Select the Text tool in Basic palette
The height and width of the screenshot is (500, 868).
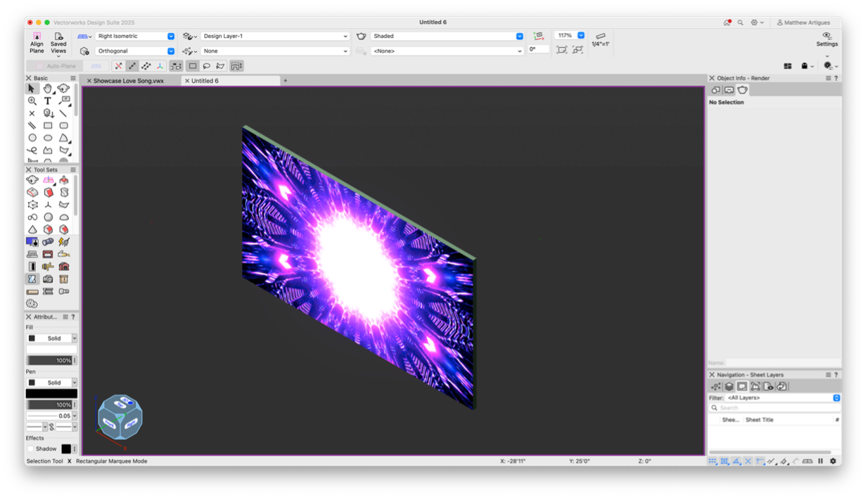point(48,101)
